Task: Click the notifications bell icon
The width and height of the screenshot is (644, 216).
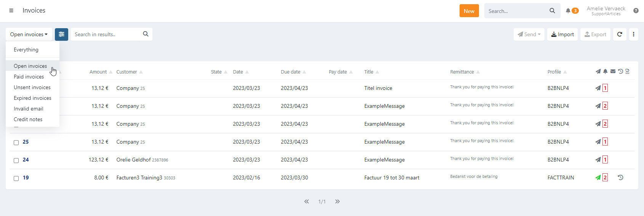Action: [x=568, y=11]
